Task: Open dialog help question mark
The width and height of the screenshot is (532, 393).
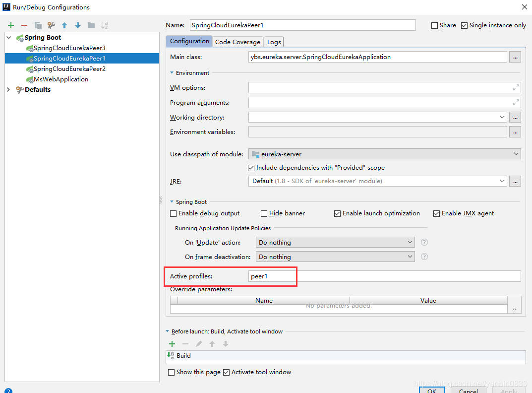Action: click(x=8, y=391)
